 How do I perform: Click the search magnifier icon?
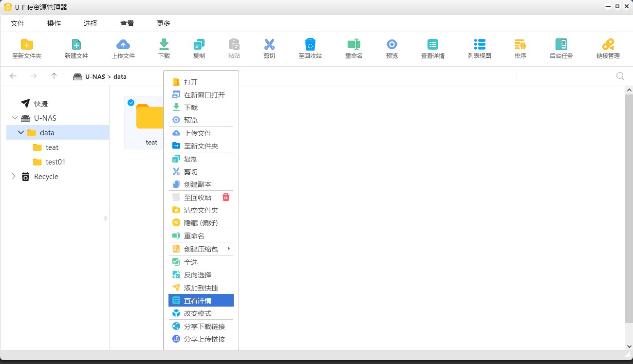click(x=620, y=76)
